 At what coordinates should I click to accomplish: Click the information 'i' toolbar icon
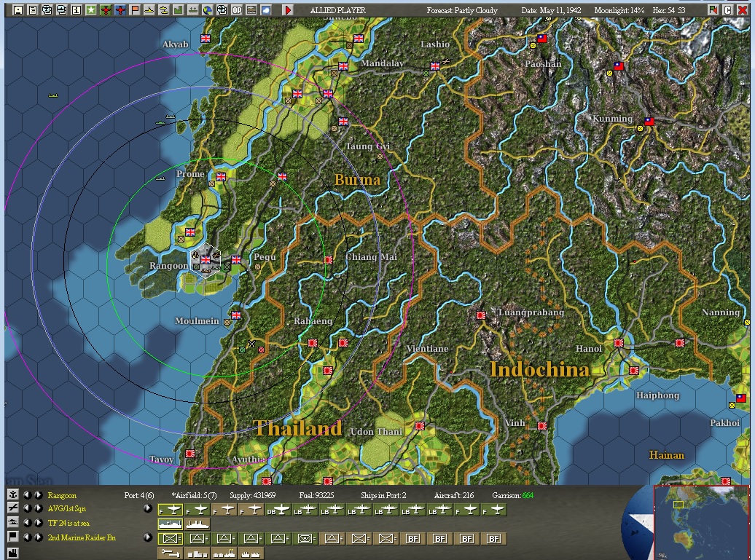point(76,9)
